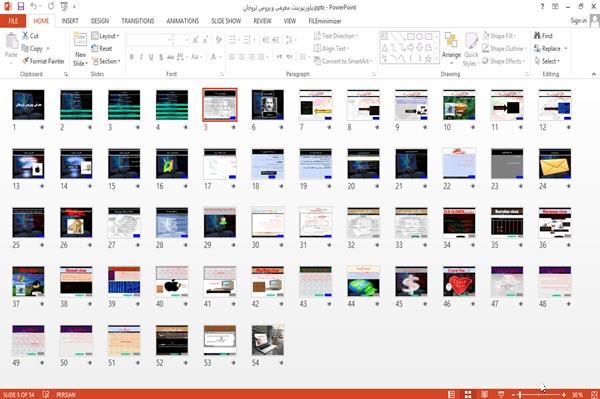The image size is (600, 399).
Task: Click animation star under slide 12
Action: click(x=569, y=127)
